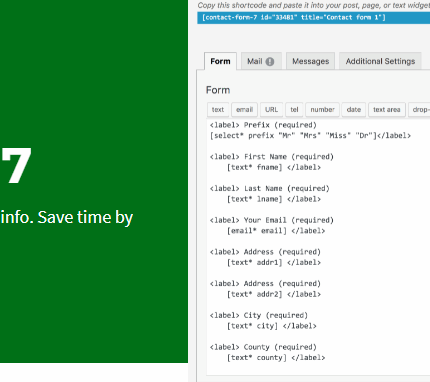Insert a text area tag
Viewport: 430px width, 382px height.
pyautogui.click(x=387, y=110)
